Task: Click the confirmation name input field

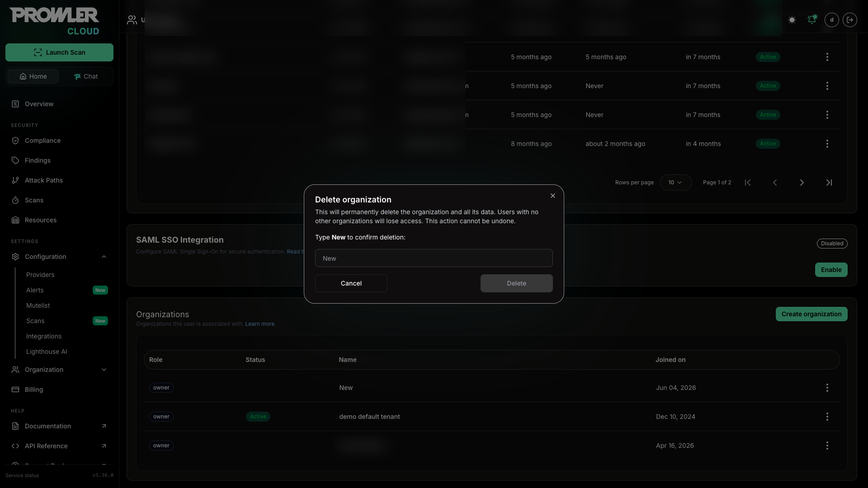Action: pyautogui.click(x=434, y=258)
